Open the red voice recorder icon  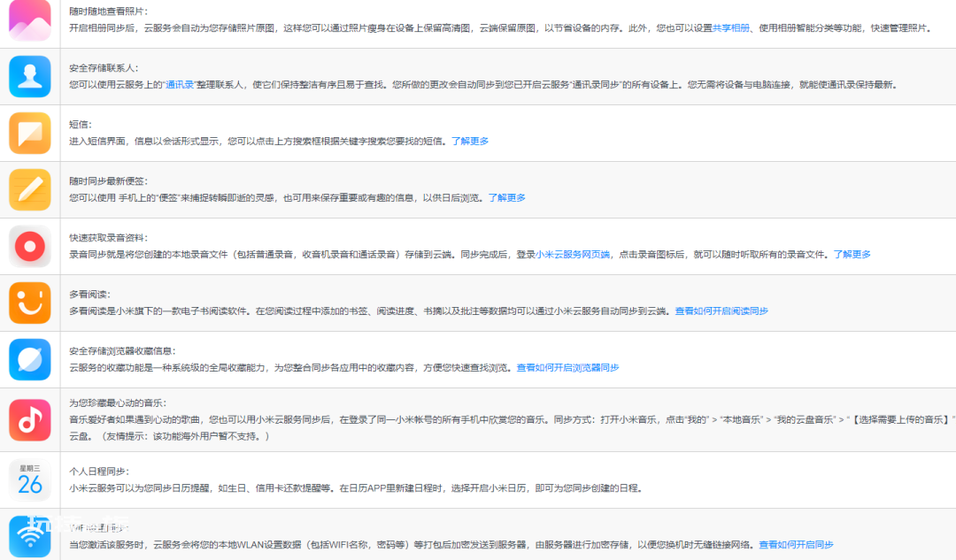(x=30, y=246)
